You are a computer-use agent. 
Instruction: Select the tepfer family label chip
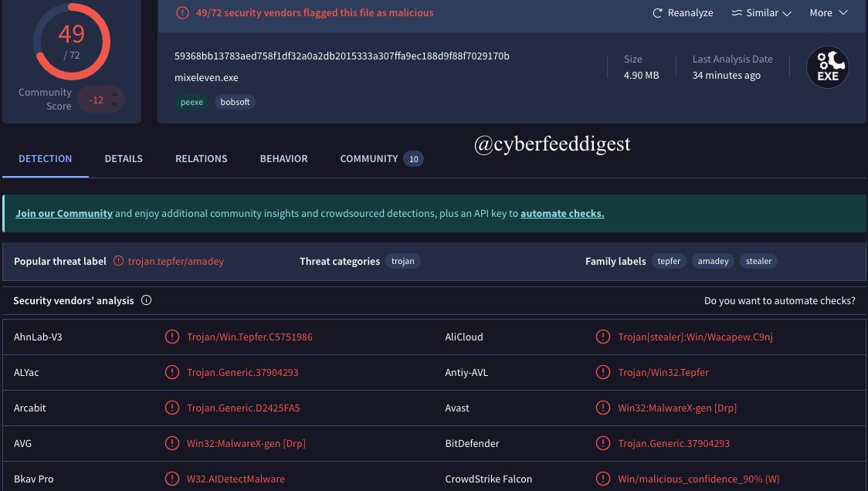click(x=669, y=261)
